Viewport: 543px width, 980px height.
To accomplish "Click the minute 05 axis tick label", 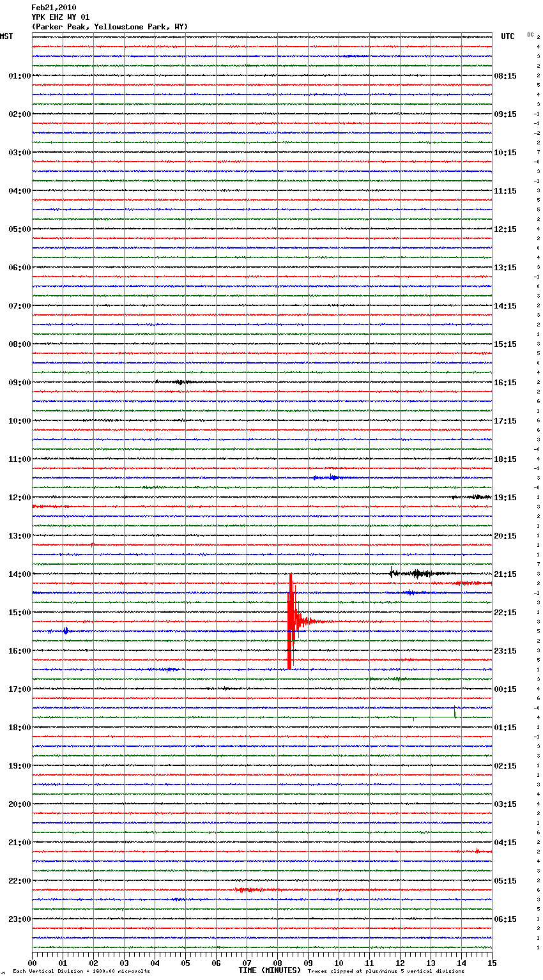I will [186, 963].
